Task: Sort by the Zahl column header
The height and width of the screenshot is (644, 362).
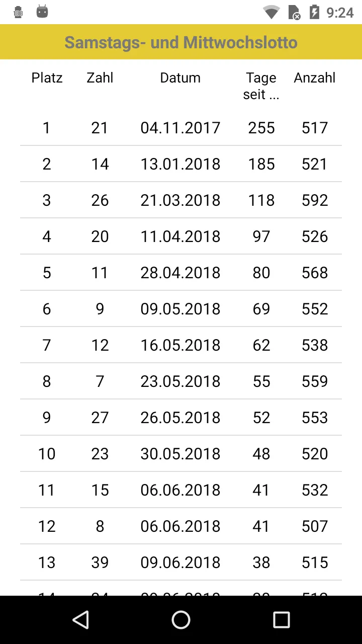Action: (100, 78)
